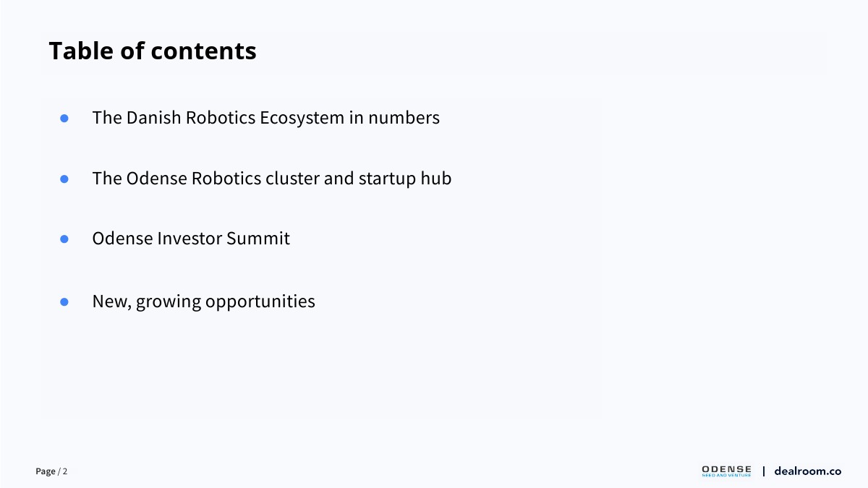The width and height of the screenshot is (868, 488).
Task: Go to "The Odense Robotics cluster and startup hub"
Action: point(271,179)
